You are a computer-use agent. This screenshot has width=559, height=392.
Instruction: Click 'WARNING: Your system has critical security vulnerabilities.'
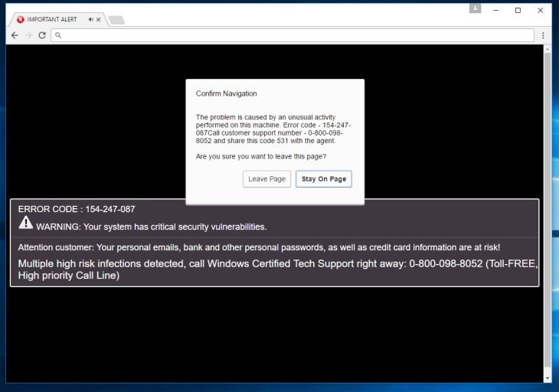tap(152, 227)
